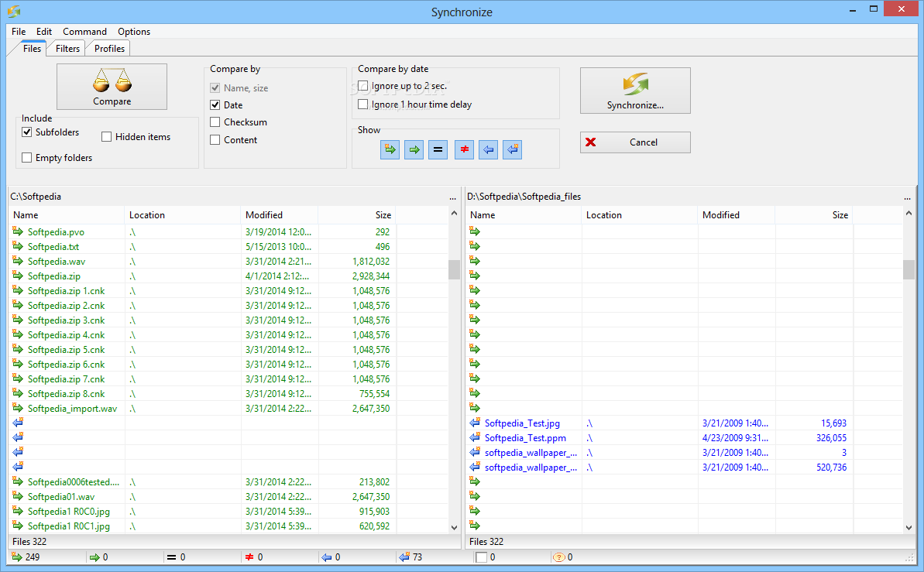
Task: Select the Files tab
Action: pyautogui.click(x=32, y=48)
